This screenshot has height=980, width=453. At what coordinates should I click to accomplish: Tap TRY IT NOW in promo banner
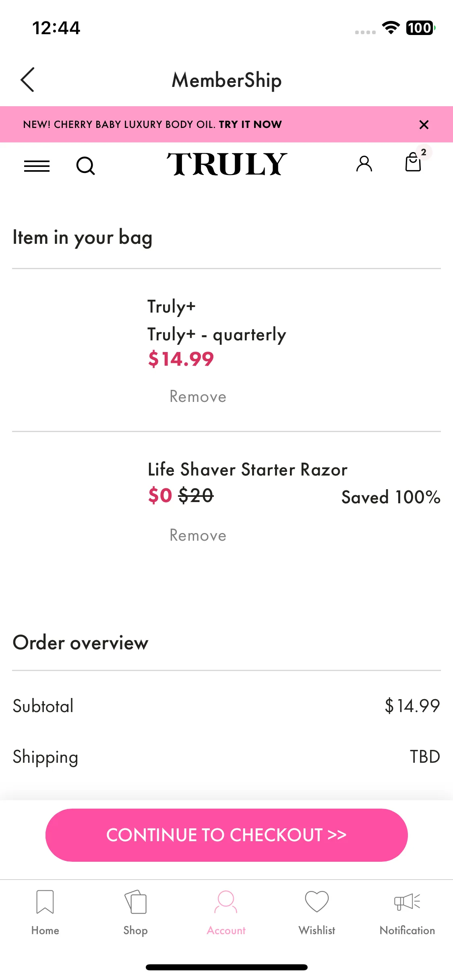(250, 124)
